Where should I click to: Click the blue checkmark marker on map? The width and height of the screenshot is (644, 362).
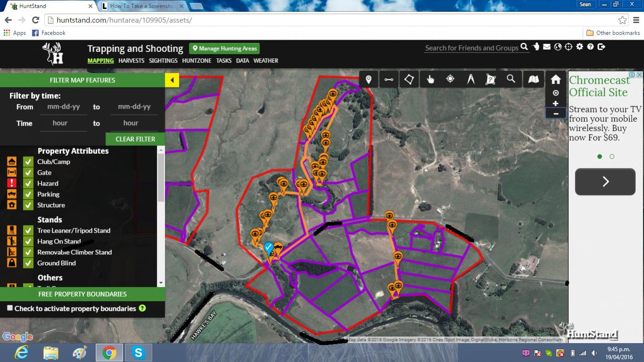[x=268, y=248]
